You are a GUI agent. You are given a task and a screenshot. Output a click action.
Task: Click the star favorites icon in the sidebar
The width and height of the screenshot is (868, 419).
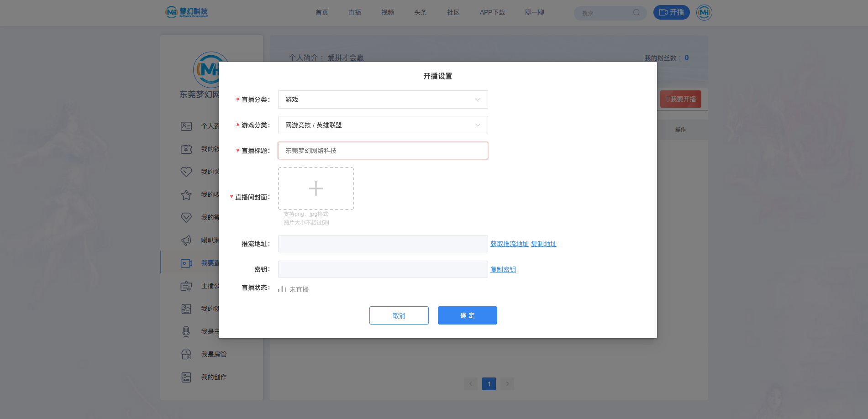click(x=186, y=195)
